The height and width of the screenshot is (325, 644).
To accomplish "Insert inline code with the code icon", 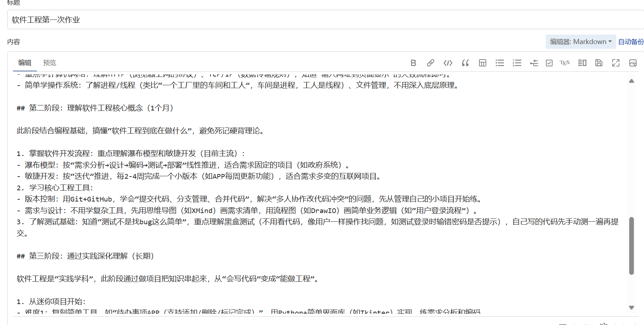I will point(448,63).
